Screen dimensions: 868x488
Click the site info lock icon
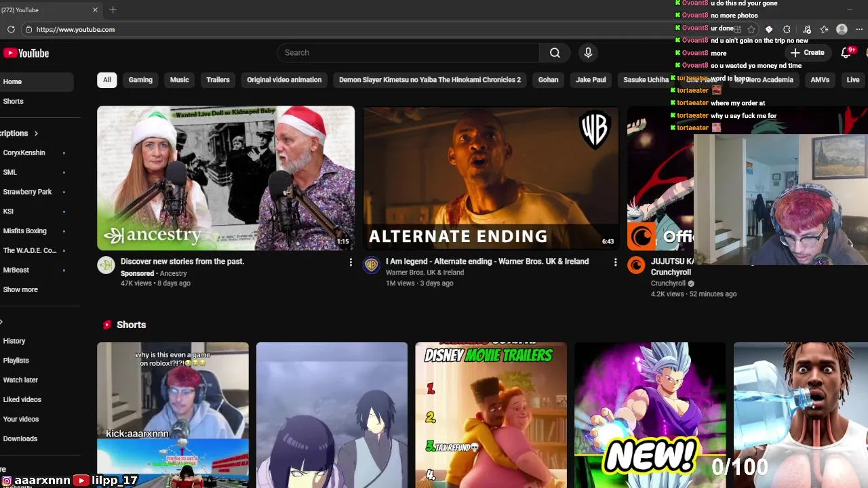pos(28,29)
